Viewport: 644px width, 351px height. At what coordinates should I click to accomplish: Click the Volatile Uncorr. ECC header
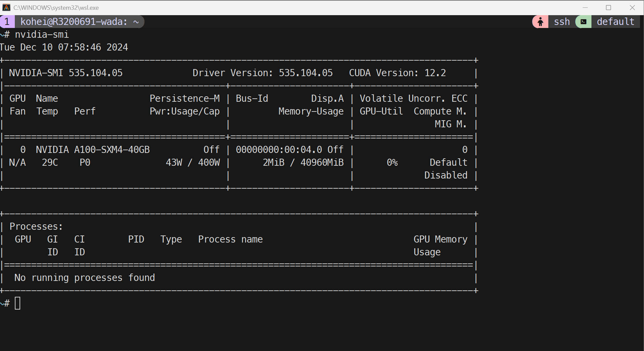pos(414,98)
